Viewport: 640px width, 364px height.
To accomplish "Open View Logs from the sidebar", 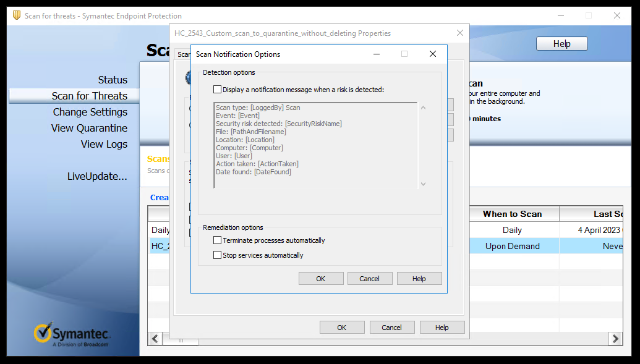I will (x=105, y=144).
